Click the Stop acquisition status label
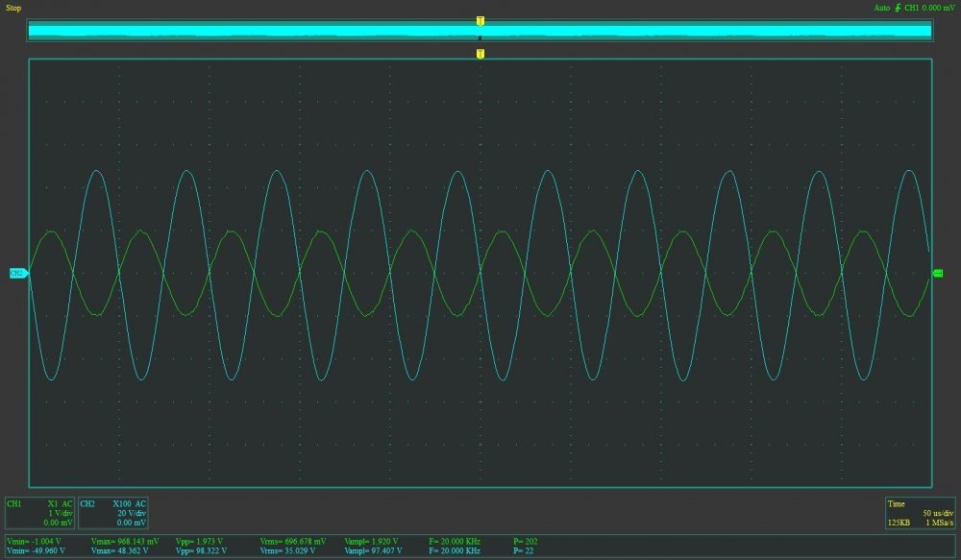 pyautogui.click(x=13, y=8)
